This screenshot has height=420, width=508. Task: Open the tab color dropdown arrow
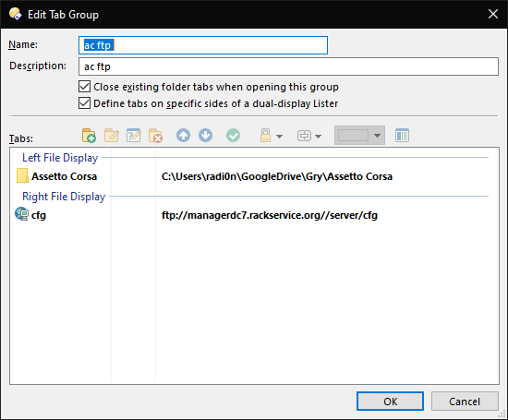coord(377,136)
